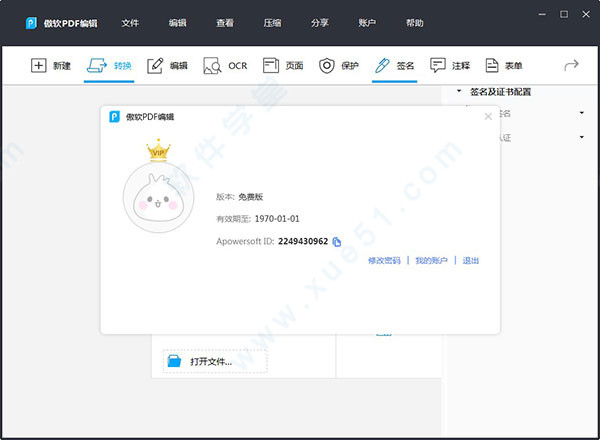This screenshot has width=600, height=440.
Task: Click the 修改密码 link
Action: (x=384, y=261)
